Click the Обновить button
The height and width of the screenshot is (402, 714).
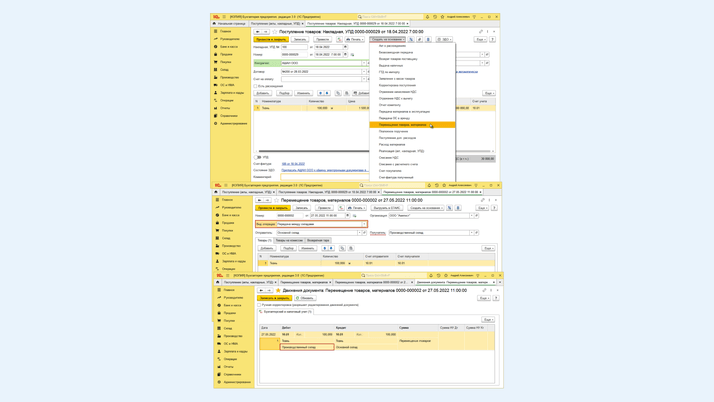coord(305,297)
